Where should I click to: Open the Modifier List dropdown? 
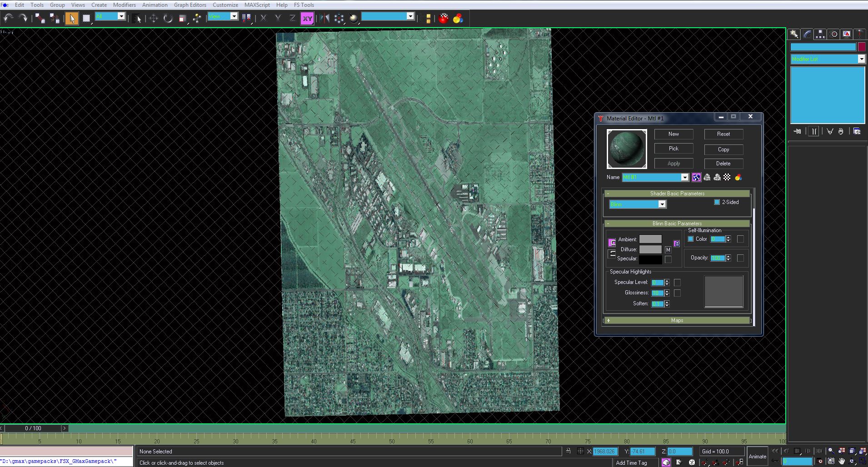(x=861, y=59)
